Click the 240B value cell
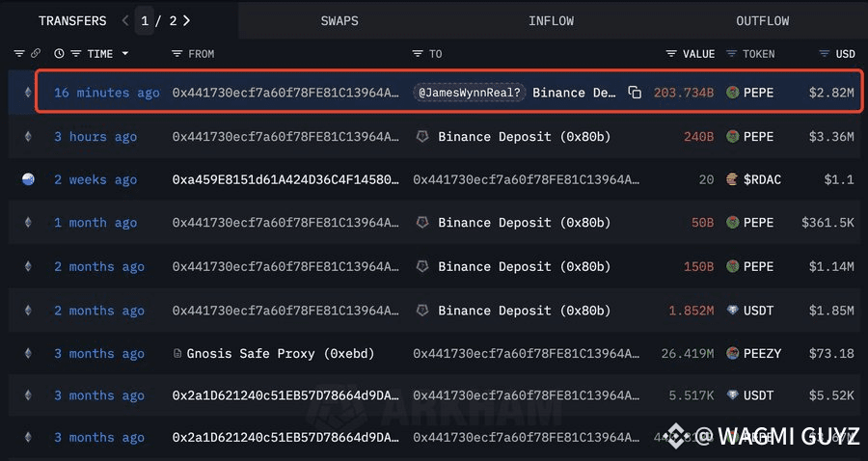This screenshot has width=868, height=461. [x=698, y=136]
